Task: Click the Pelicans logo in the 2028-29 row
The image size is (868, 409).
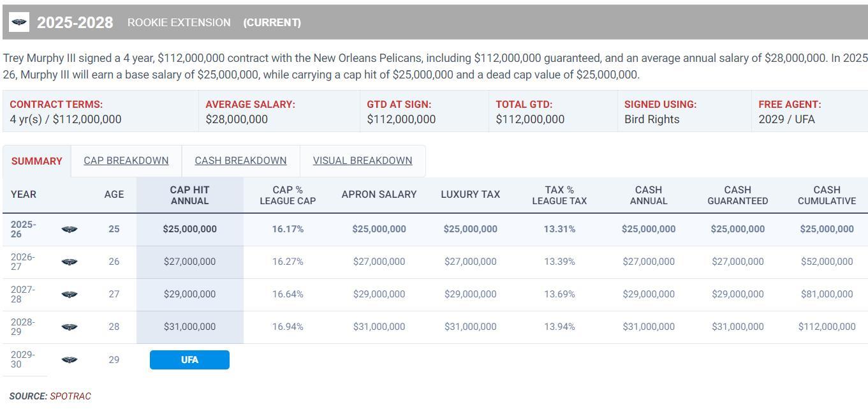Action: click(x=70, y=327)
